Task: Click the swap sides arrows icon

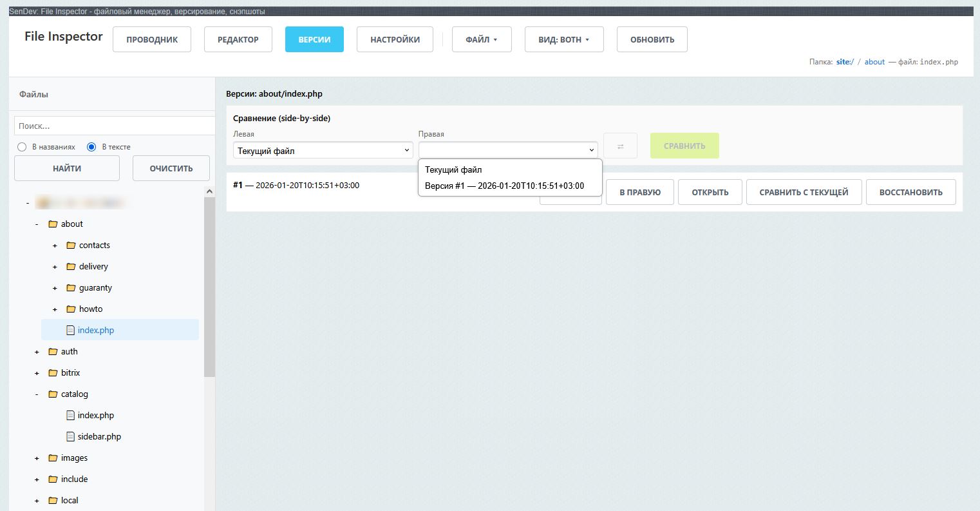Action: (x=620, y=146)
